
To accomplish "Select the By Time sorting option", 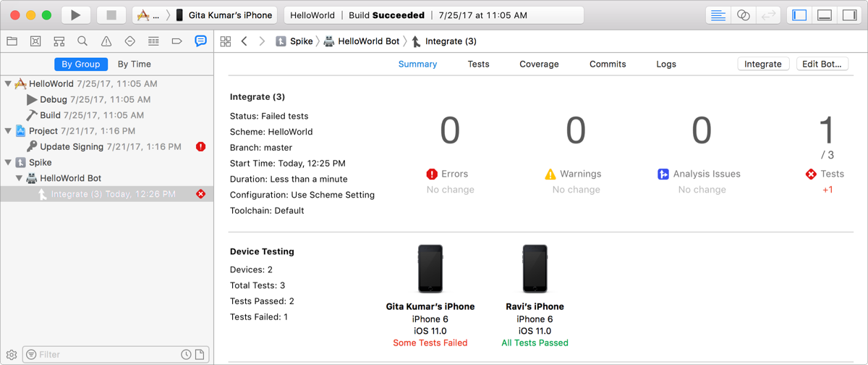I will point(135,64).
